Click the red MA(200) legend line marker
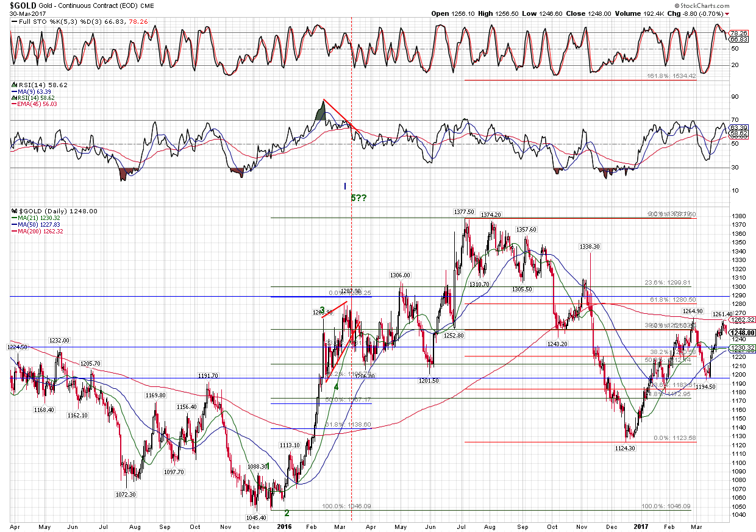This screenshot has height=532, width=756. pyautogui.click(x=15, y=231)
